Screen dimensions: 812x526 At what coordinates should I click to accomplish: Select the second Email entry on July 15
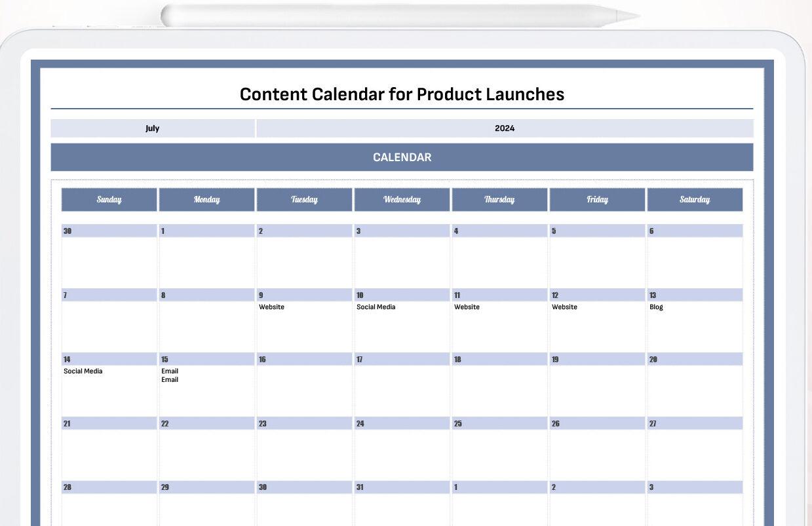[x=170, y=380]
